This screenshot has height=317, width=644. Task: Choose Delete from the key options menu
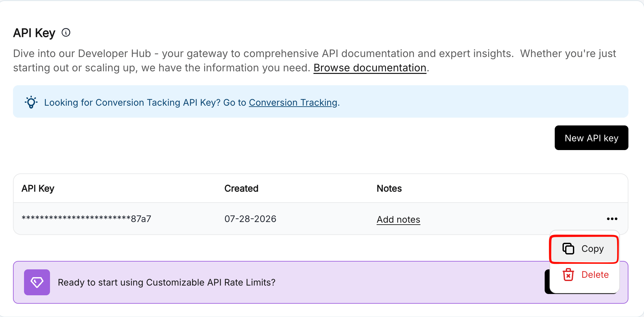tap(584, 275)
